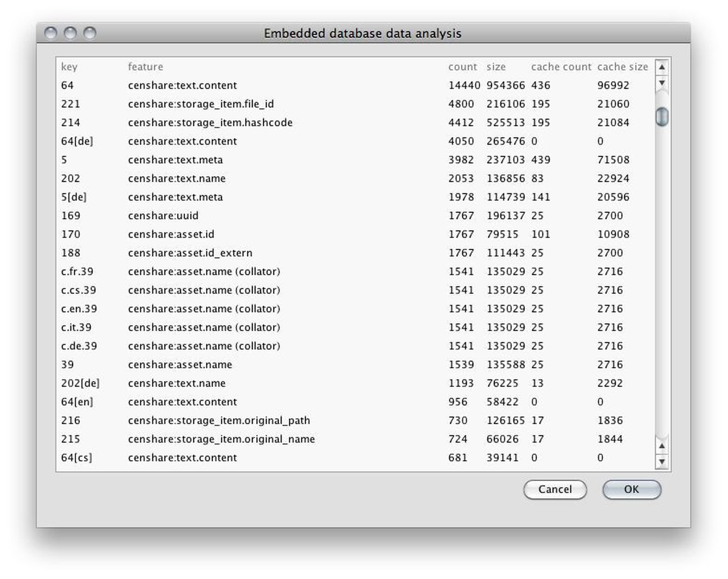The image size is (728, 579).
Task: Select the censhare:storage_item.hashcode row
Action: (x=249, y=122)
